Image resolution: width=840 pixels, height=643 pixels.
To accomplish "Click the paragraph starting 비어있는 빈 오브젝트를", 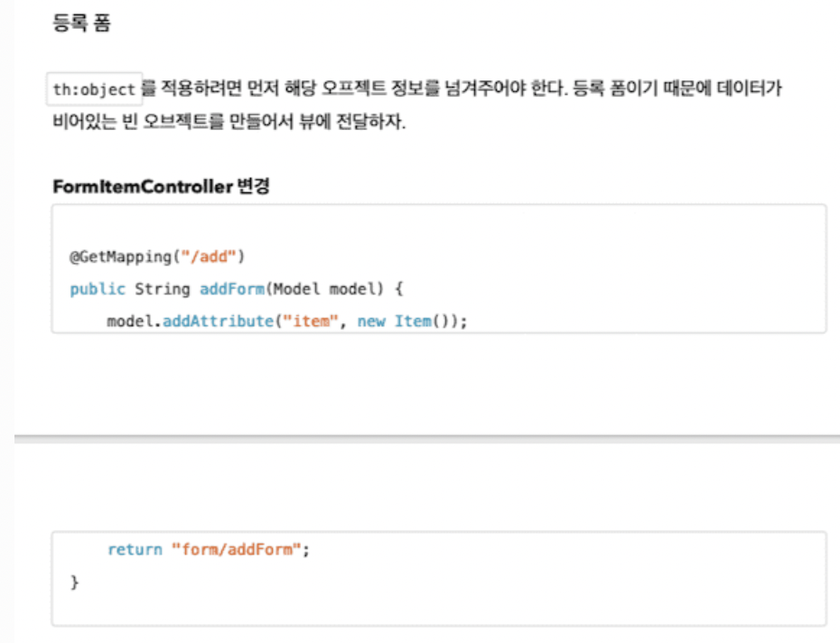I will (x=229, y=121).
